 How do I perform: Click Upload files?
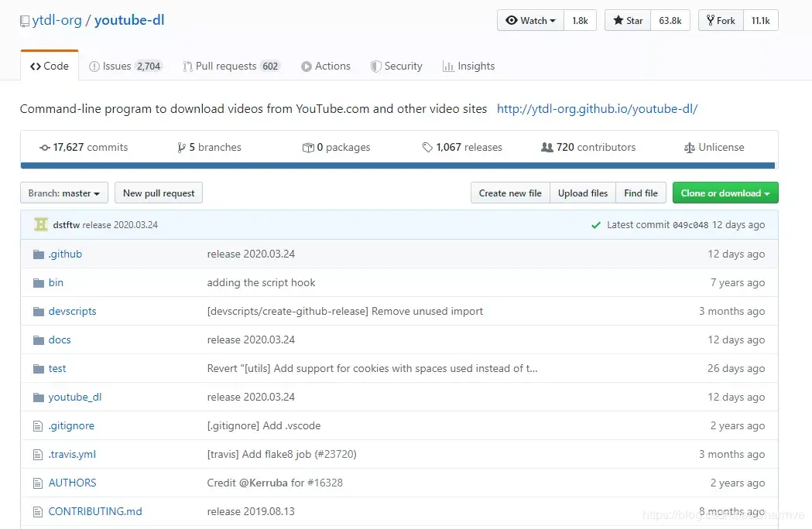(x=583, y=193)
